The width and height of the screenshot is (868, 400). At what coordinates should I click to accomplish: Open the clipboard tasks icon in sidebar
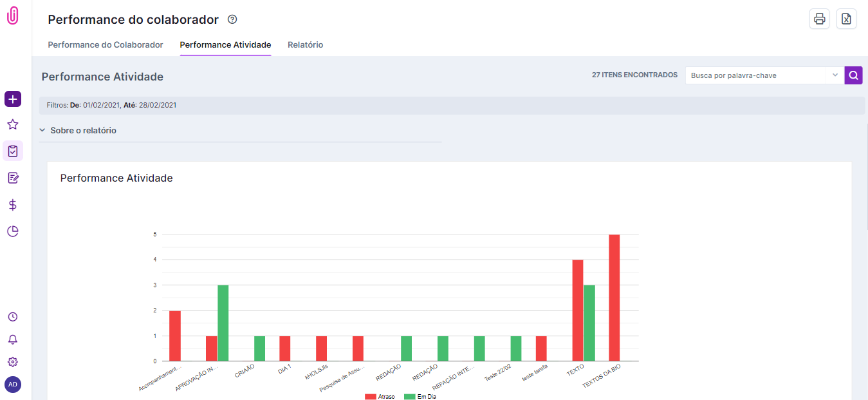13,151
